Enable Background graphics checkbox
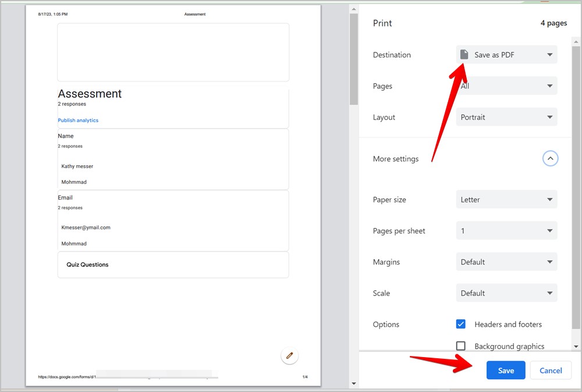582x392 pixels. 460,346
